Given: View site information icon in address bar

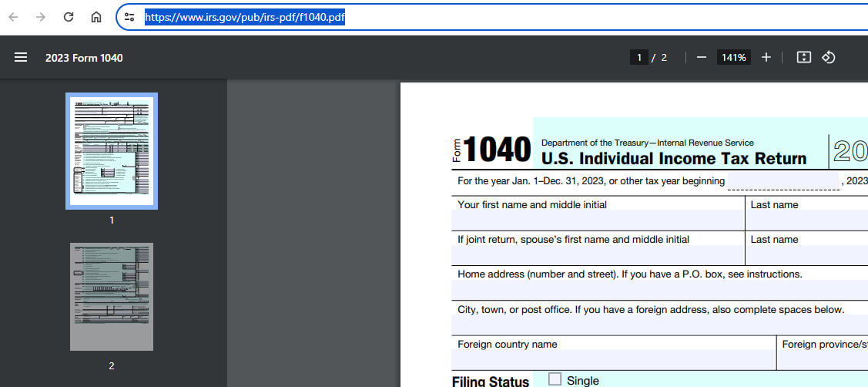Looking at the screenshot, I should click(129, 17).
